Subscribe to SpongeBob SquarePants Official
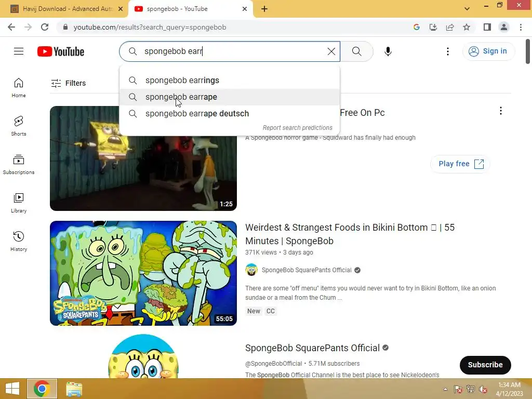The image size is (532, 399). [485, 365]
